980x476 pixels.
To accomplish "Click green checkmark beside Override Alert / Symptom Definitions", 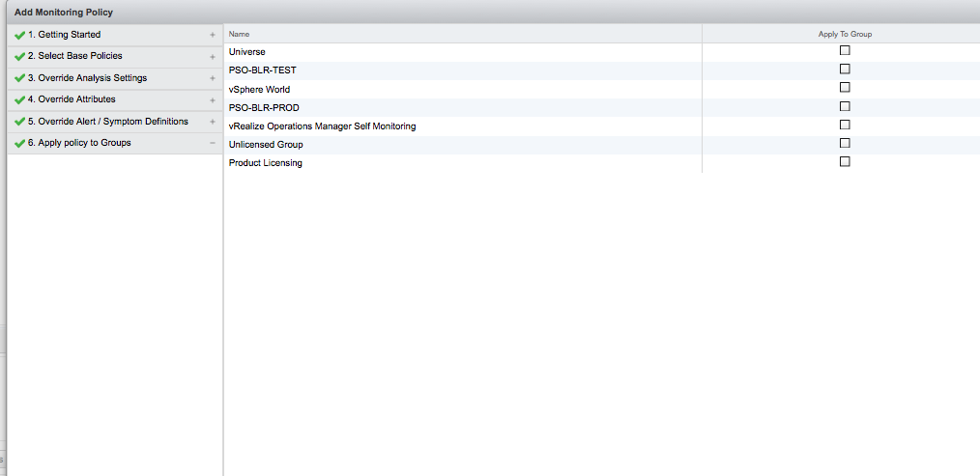I will (19, 122).
